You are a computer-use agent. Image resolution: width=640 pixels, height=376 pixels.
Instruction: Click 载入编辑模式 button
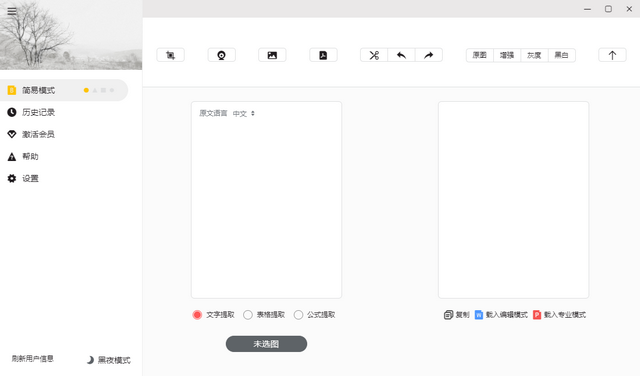(x=501, y=315)
